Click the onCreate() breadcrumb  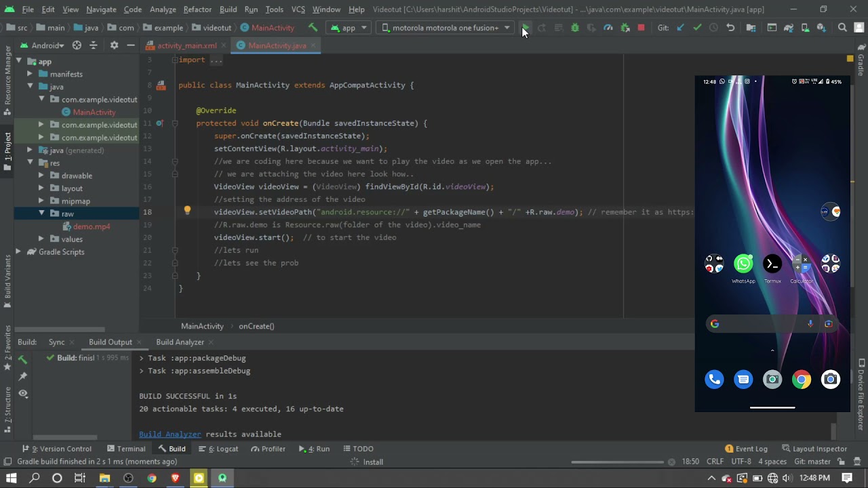256,326
